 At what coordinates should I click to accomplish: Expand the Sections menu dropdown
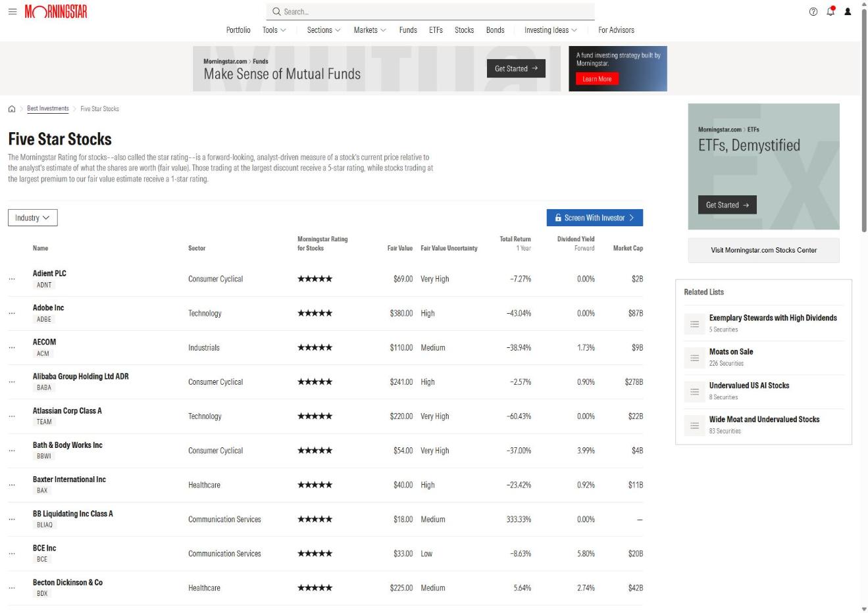coord(324,30)
